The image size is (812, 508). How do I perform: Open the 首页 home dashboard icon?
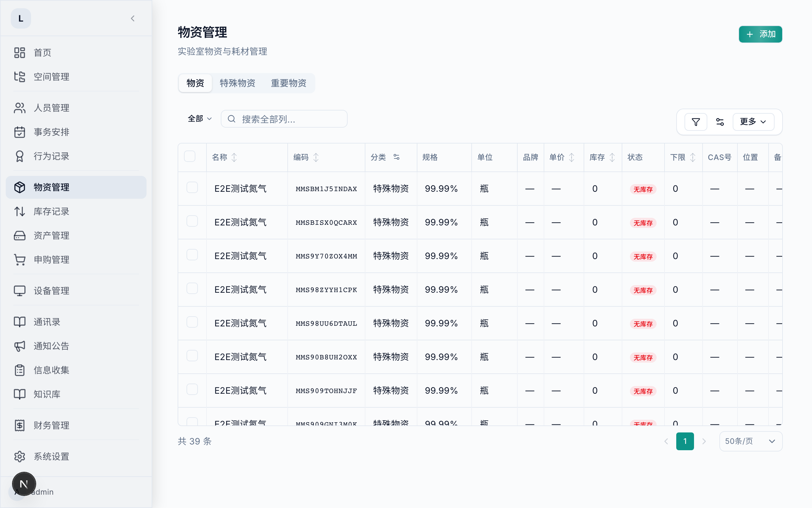(x=19, y=53)
